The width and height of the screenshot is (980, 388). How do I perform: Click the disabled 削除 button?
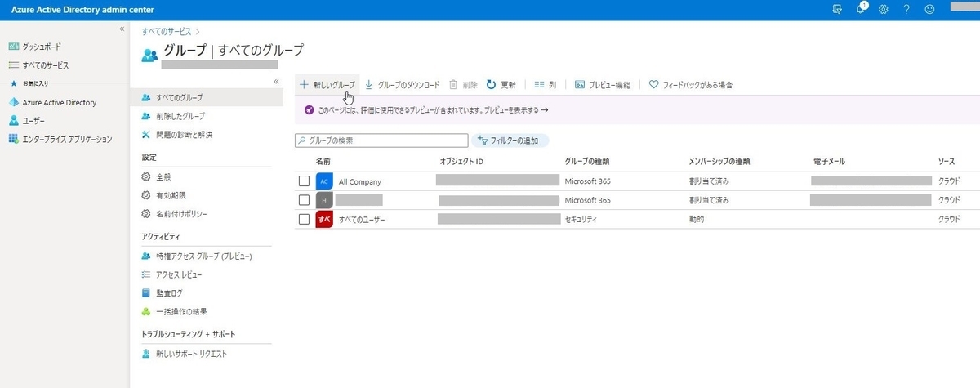[x=463, y=84]
